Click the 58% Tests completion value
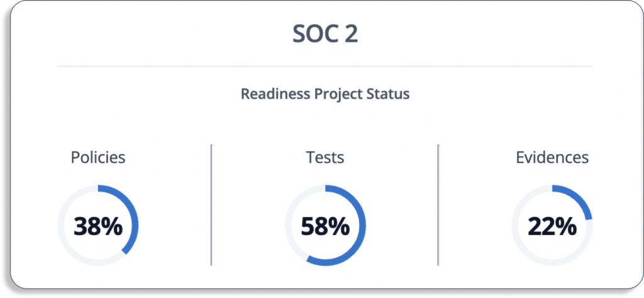Screen dimensions: 644x298 (325, 226)
